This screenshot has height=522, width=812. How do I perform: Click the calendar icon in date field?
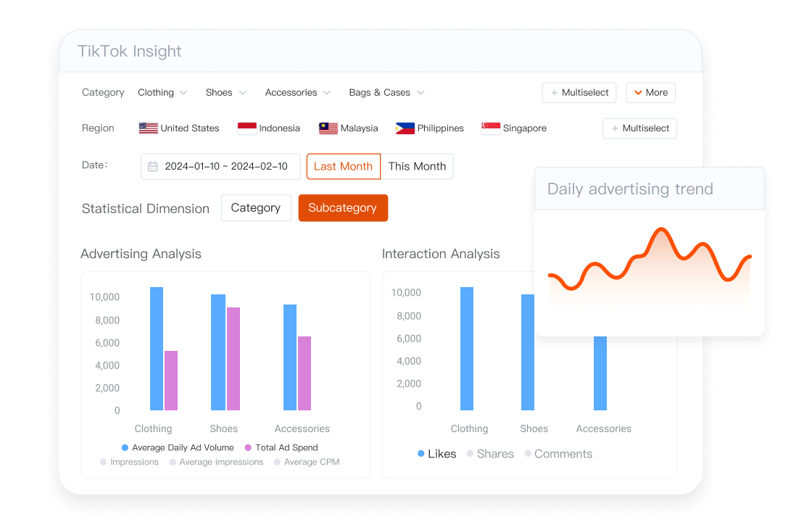[x=153, y=166]
